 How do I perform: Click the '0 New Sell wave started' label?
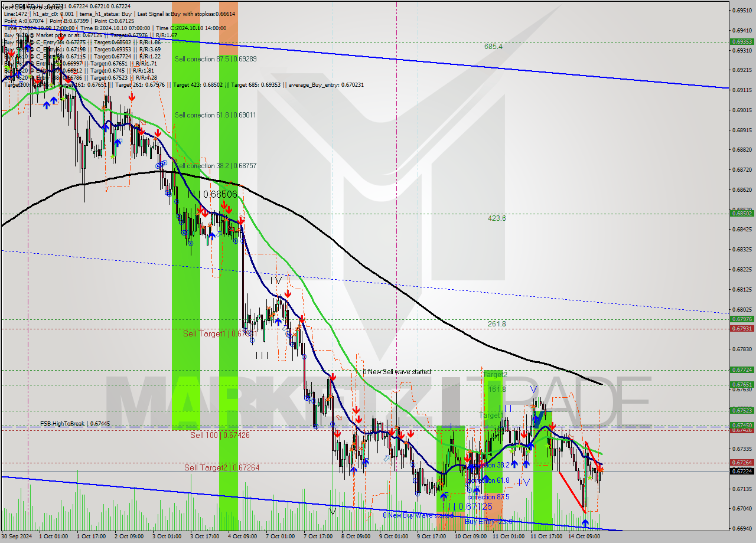tap(396, 372)
